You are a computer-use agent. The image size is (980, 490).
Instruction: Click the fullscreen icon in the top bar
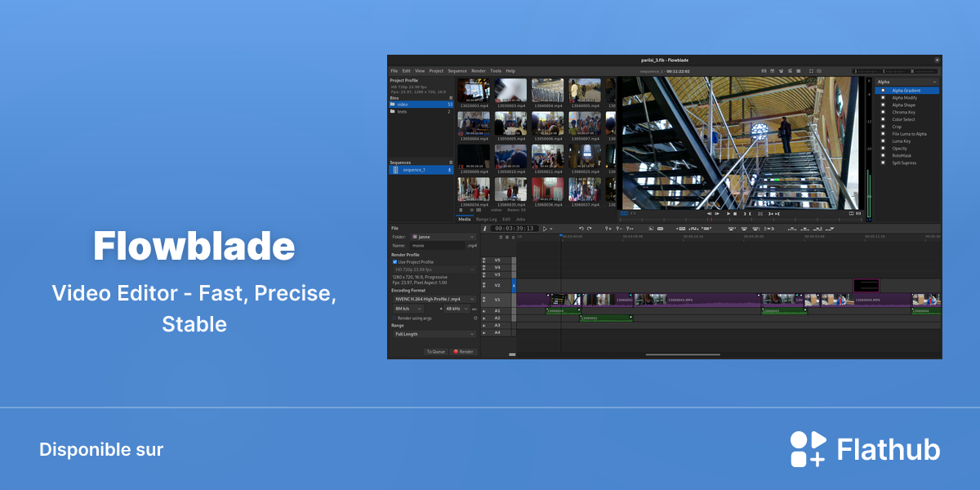pyautogui.click(x=811, y=71)
